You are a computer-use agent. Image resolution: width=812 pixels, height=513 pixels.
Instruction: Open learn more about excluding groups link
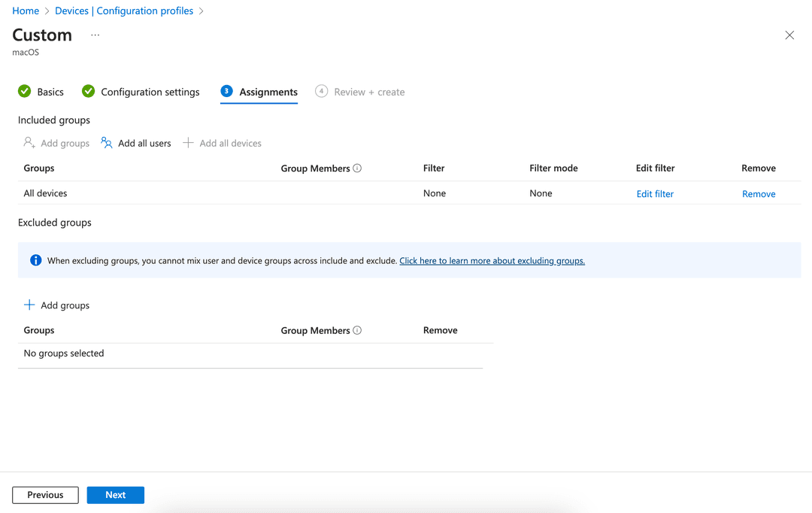(492, 260)
